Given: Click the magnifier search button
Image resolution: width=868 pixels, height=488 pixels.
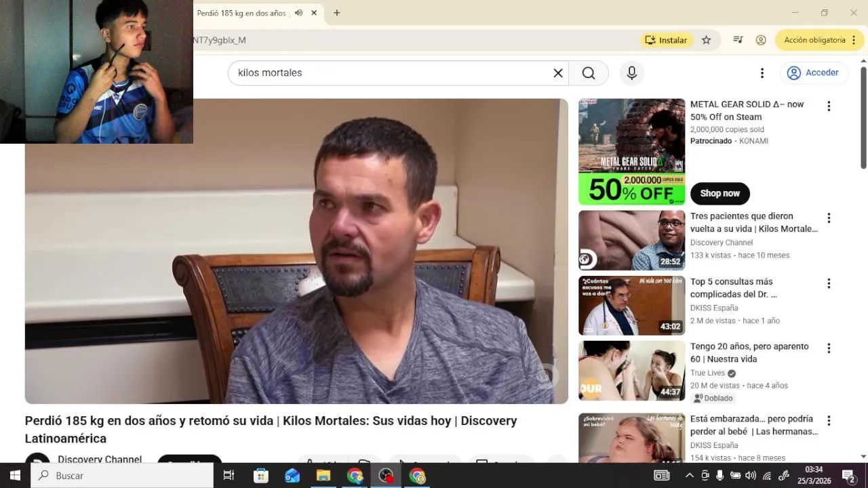Looking at the screenshot, I should click(589, 73).
